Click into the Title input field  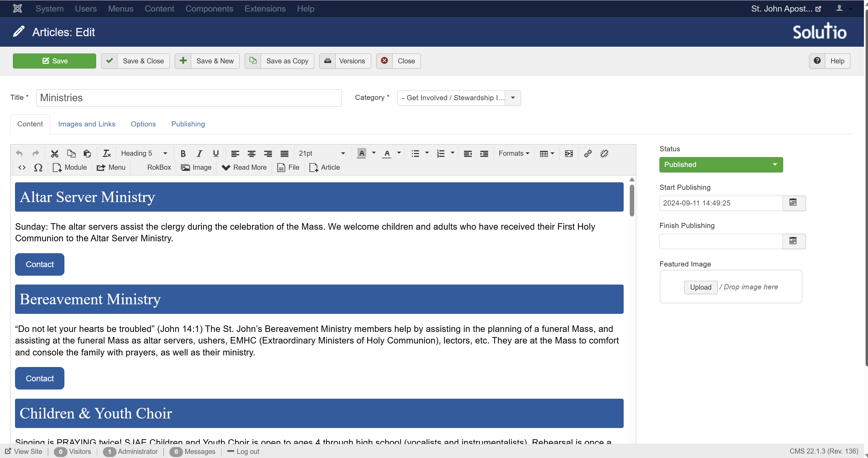pos(189,98)
